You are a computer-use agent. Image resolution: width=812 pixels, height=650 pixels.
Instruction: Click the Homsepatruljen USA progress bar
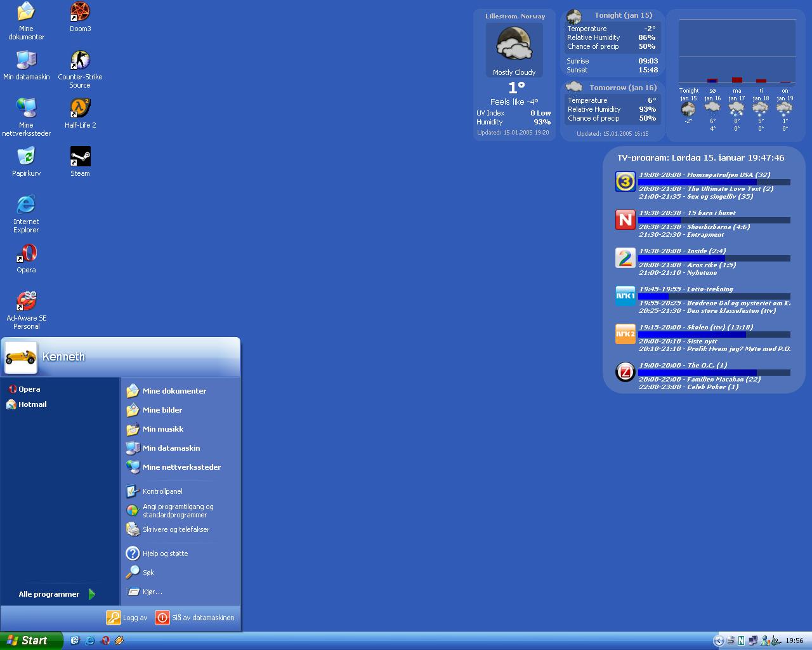point(714,182)
